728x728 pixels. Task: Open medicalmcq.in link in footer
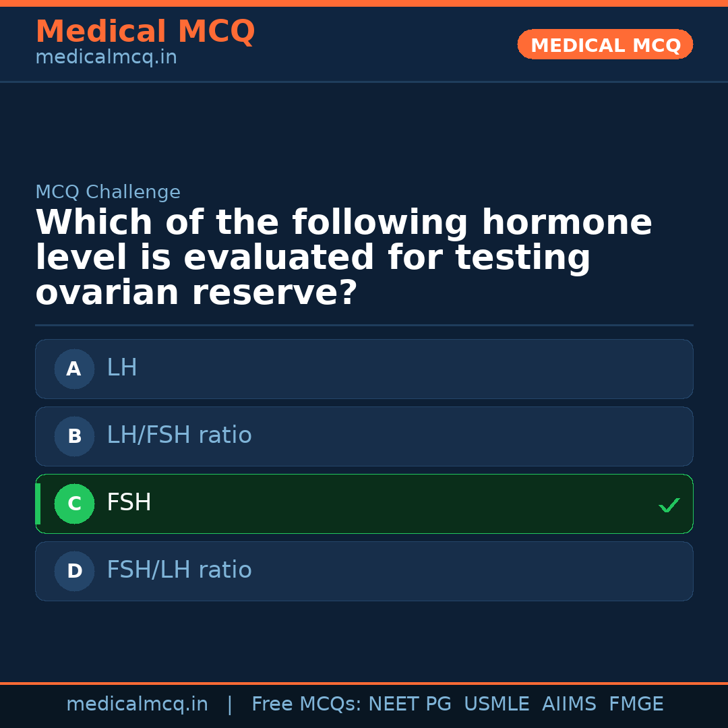[137, 704]
